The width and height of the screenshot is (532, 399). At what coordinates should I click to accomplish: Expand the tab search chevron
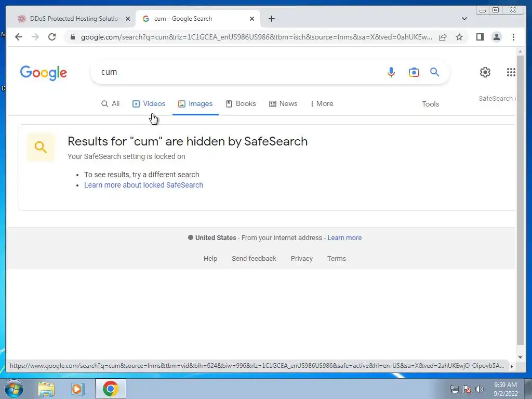[464, 19]
